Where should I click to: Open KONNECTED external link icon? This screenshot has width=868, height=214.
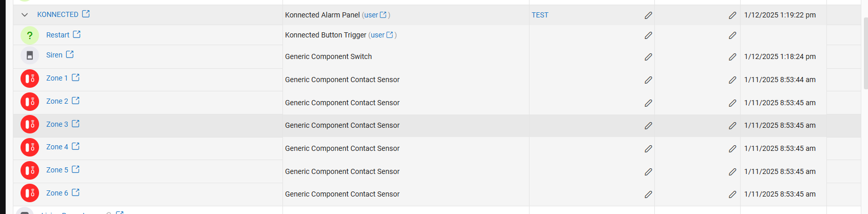(86, 14)
